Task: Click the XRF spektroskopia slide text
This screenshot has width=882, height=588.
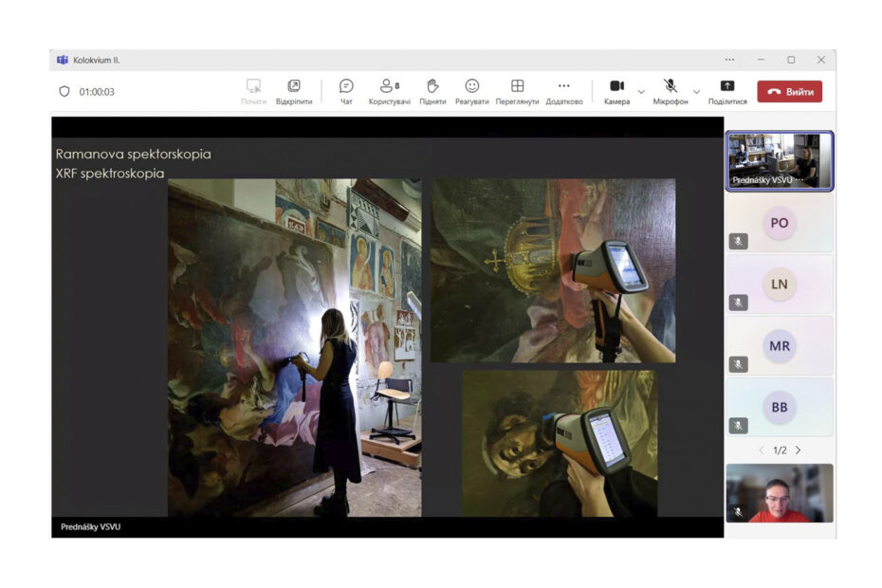Action: (110, 174)
